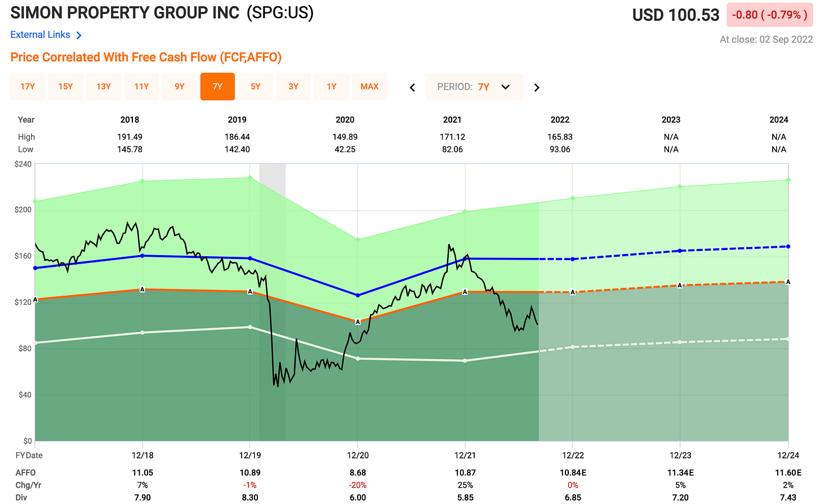Click the 12/22 A marker on dashed line
This screenshot has width=820, height=504.
[573, 292]
